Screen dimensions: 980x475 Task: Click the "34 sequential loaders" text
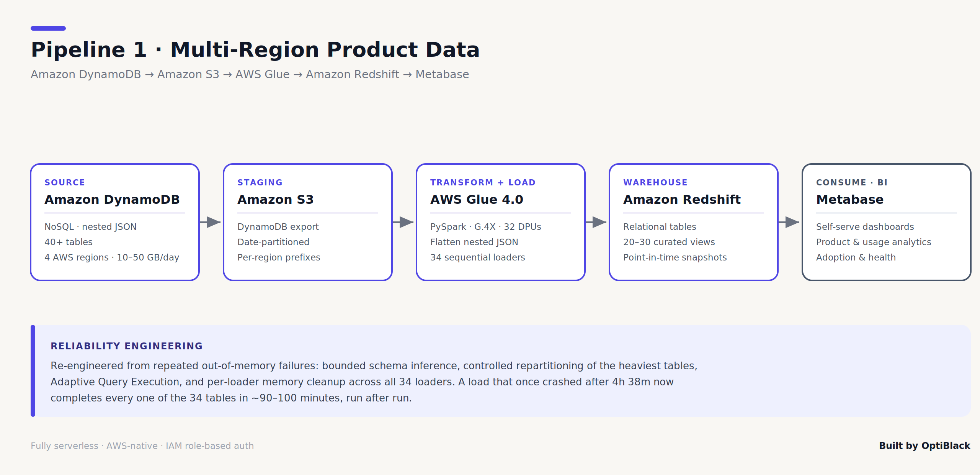pos(478,257)
